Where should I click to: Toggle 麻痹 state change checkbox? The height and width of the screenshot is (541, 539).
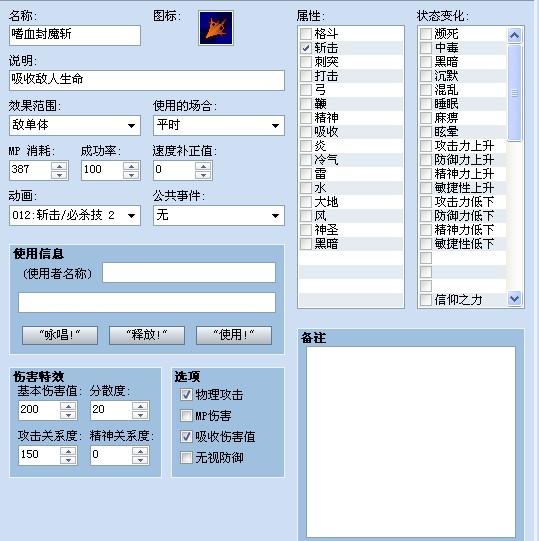(426, 118)
